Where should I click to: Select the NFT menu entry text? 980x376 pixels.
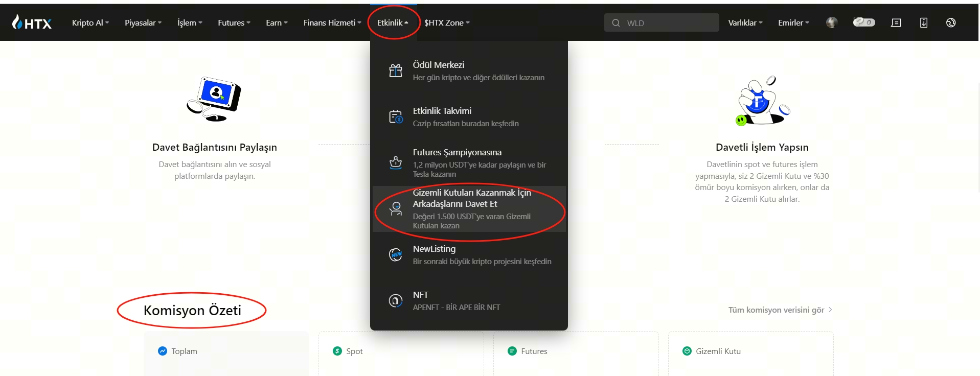(x=420, y=295)
